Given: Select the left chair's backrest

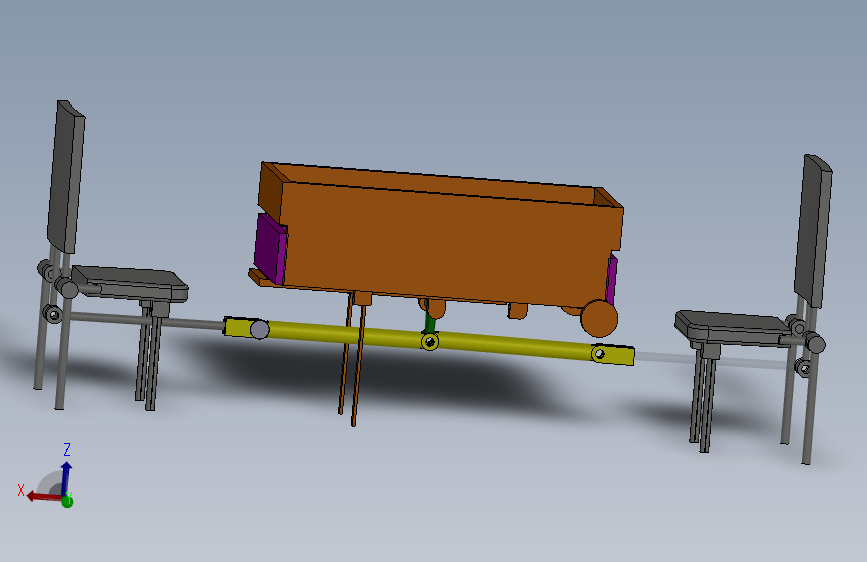Looking at the screenshot, I should tap(66, 176).
